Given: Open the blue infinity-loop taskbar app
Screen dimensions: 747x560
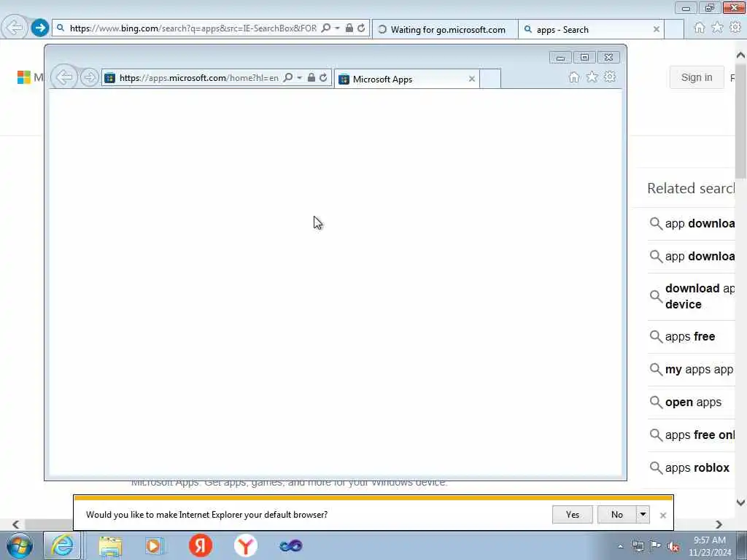Looking at the screenshot, I should (290, 545).
